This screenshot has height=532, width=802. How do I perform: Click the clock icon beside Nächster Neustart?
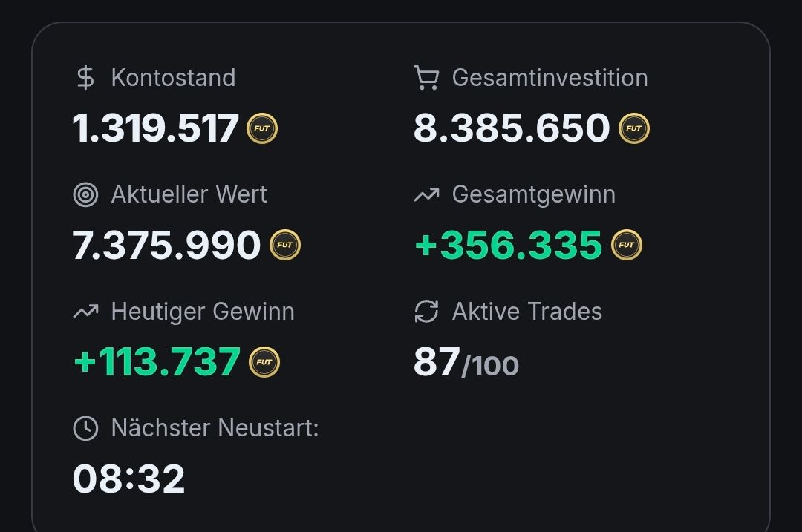tap(86, 428)
